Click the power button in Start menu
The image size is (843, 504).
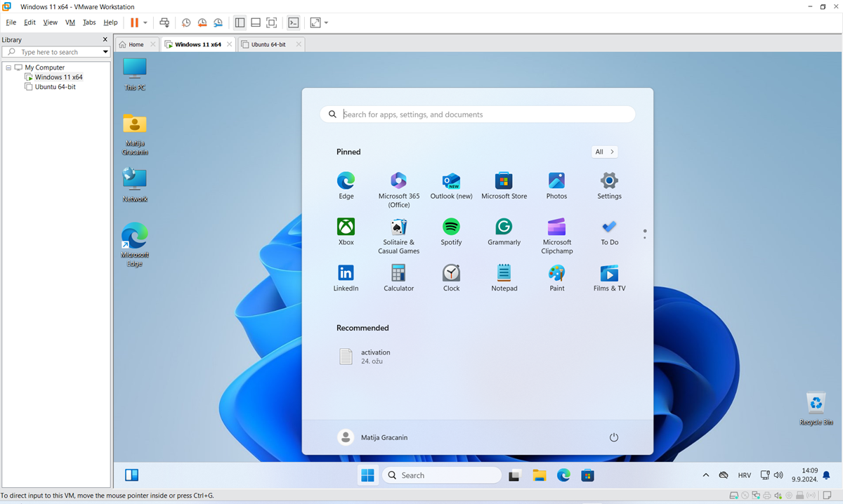tap(613, 437)
